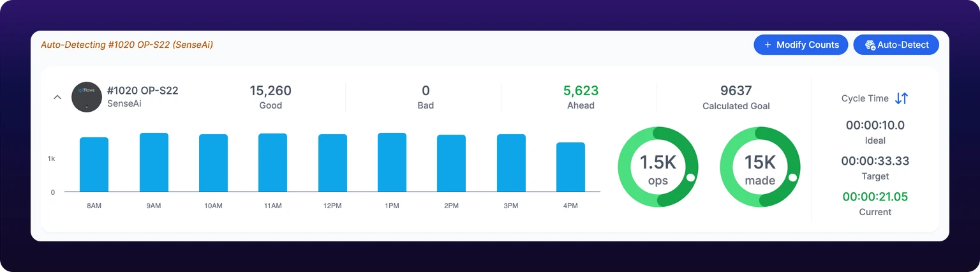This screenshot has height=272, width=980.
Task: Click the Target cycle time 00:00:33.33
Action: coord(875,161)
